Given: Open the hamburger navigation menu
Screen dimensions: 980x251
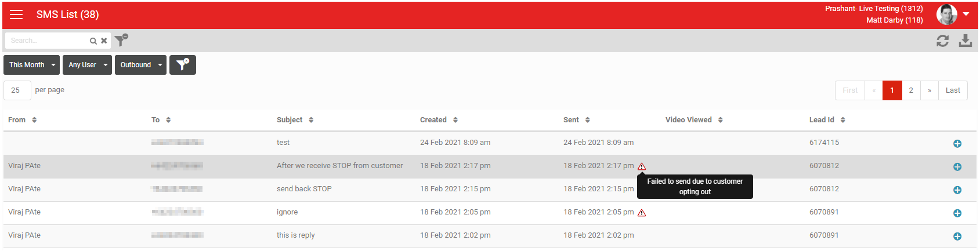Looking at the screenshot, I should pyautogui.click(x=16, y=14).
